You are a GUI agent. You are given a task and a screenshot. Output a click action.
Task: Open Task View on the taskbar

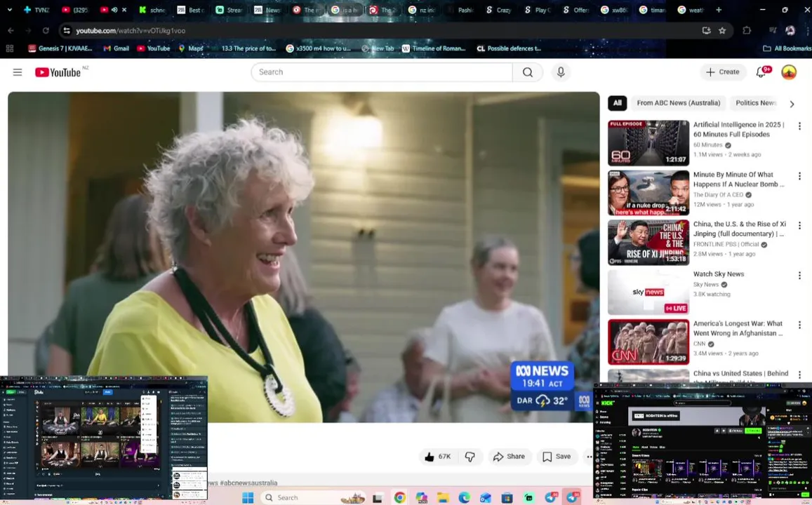[x=378, y=498]
